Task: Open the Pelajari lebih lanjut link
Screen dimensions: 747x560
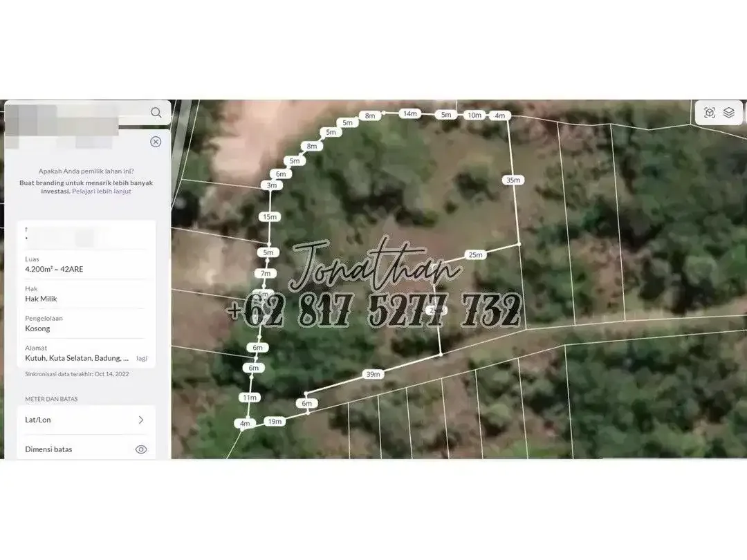Action: (x=102, y=192)
